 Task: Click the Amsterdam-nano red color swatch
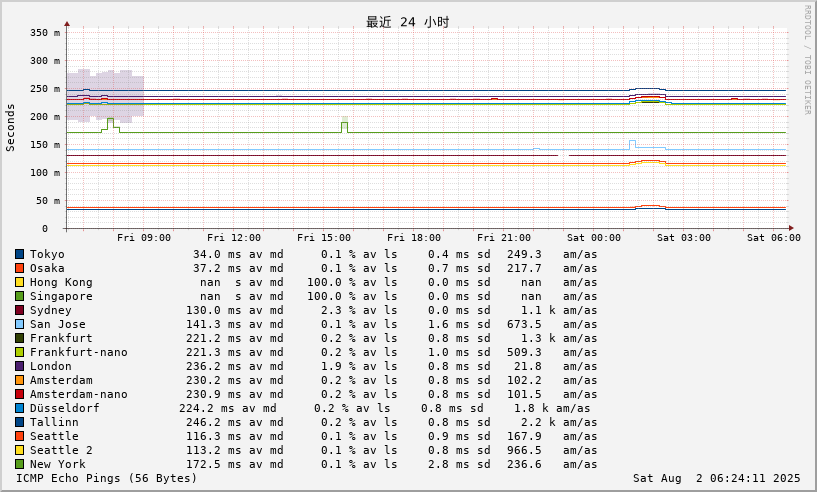(19, 395)
